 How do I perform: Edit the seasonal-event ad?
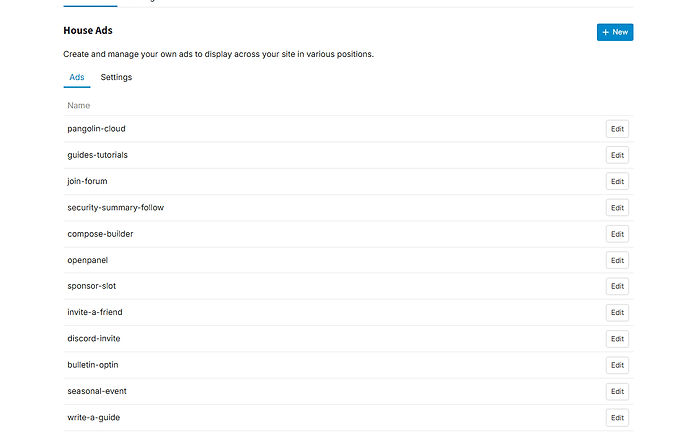pyautogui.click(x=617, y=391)
